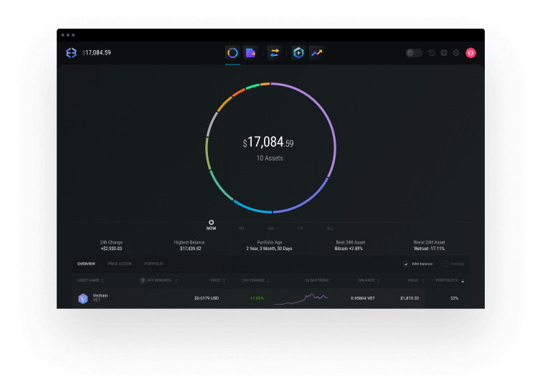Click the Portfolio Age stat
540x392 pixels.
[x=270, y=245]
